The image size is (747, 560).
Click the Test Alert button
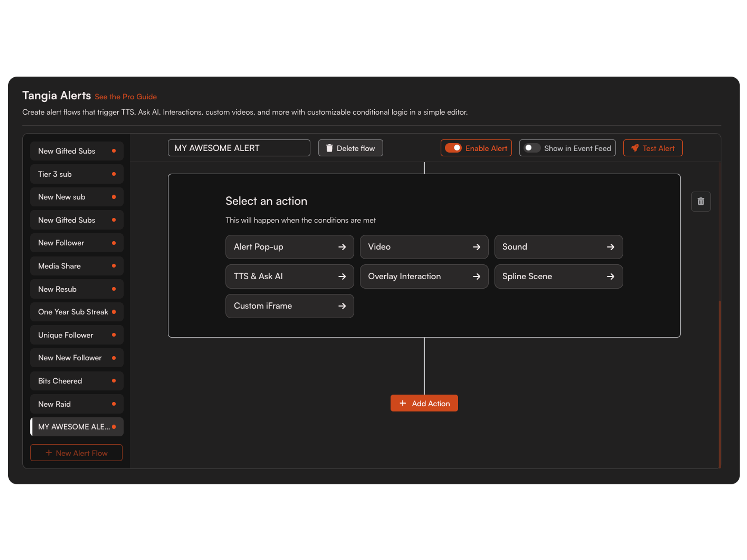click(x=654, y=147)
